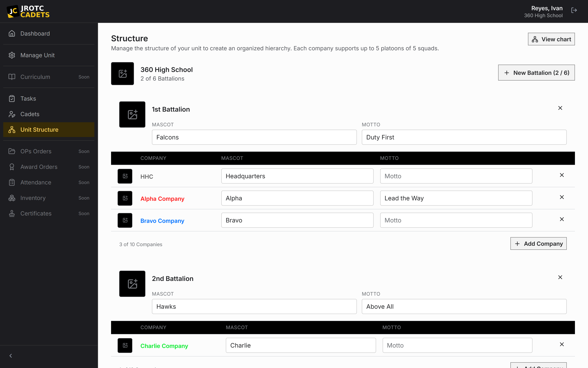The width and height of the screenshot is (588, 368).
Task: Open Inventory in the sidebar
Action: [49, 198]
